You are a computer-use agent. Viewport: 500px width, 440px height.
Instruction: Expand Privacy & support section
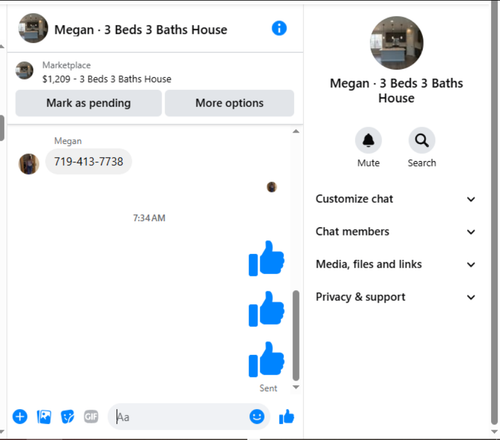point(395,297)
